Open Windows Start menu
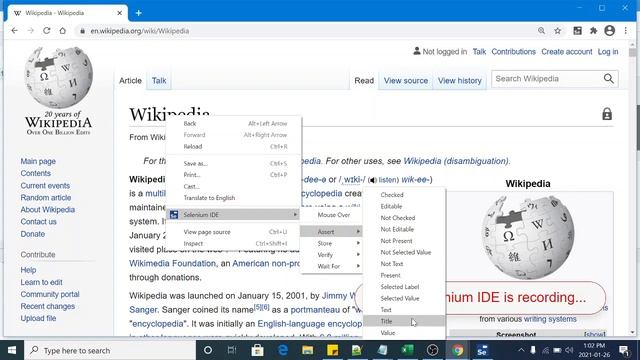Image resolution: width=640 pixels, height=360 pixels. point(12,350)
